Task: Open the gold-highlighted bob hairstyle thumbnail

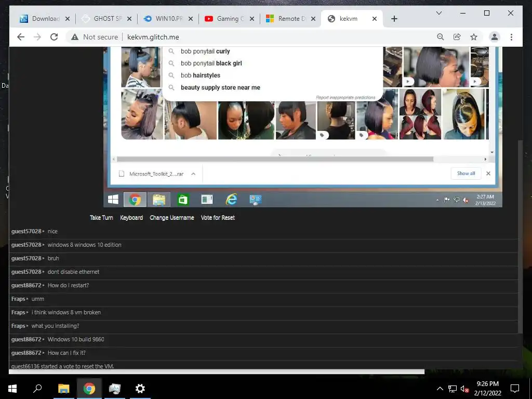Action: [x=463, y=114]
